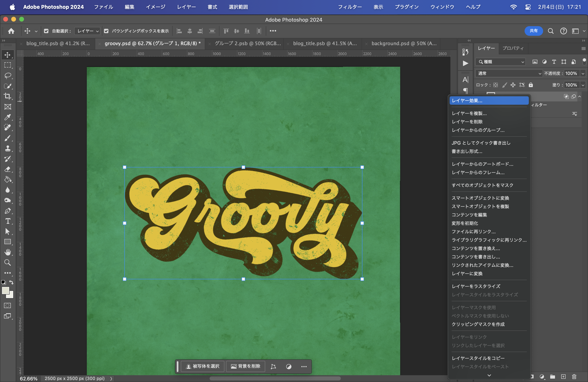
Task: Select the Lasso tool
Action: pos(8,76)
